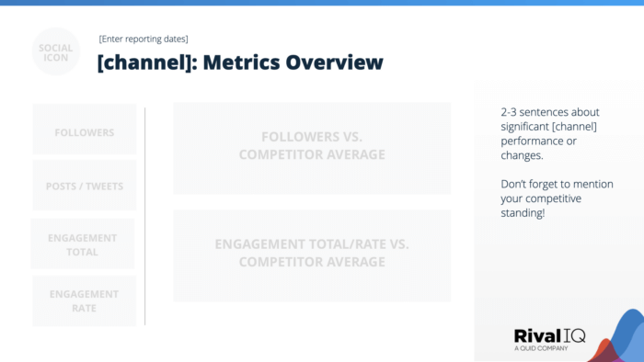Select the vertical divider line beside metric boxes
The width and height of the screenshot is (644, 362).
(145, 217)
